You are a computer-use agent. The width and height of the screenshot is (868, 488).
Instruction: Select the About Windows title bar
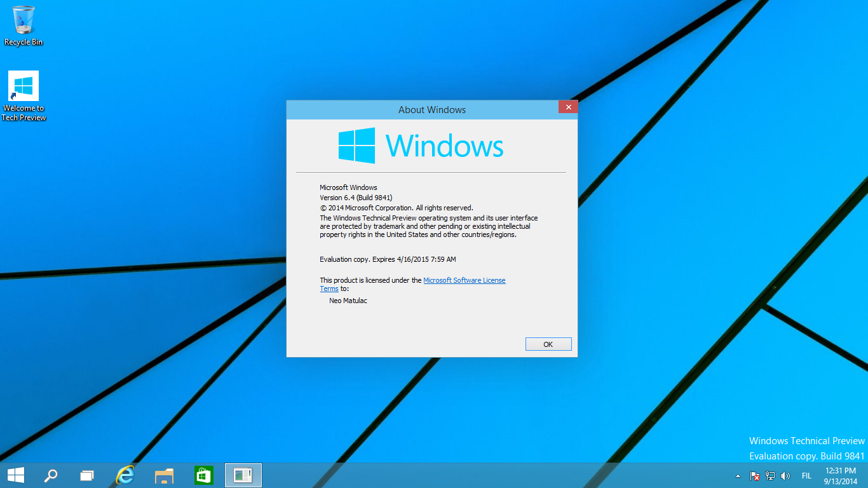[432, 109]
